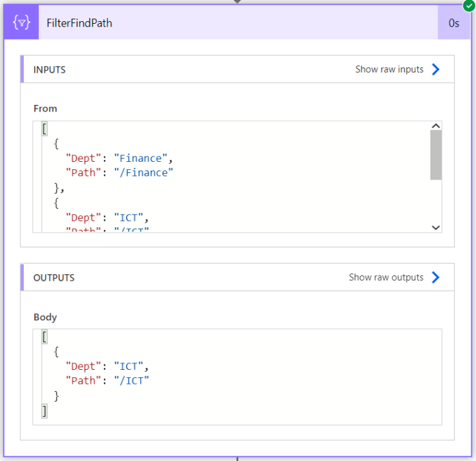Show raw outputs

(386, 277)
